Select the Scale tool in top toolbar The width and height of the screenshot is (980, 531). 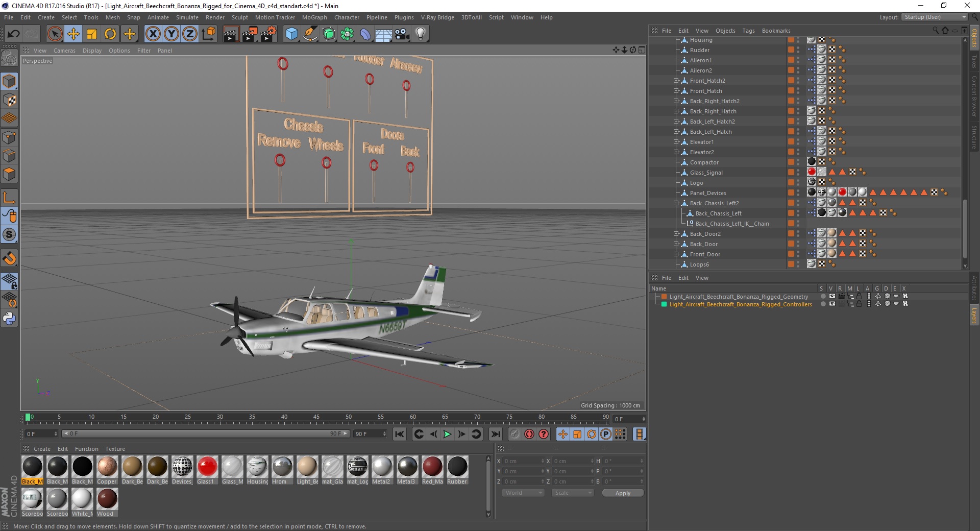(x=92, y=34)
